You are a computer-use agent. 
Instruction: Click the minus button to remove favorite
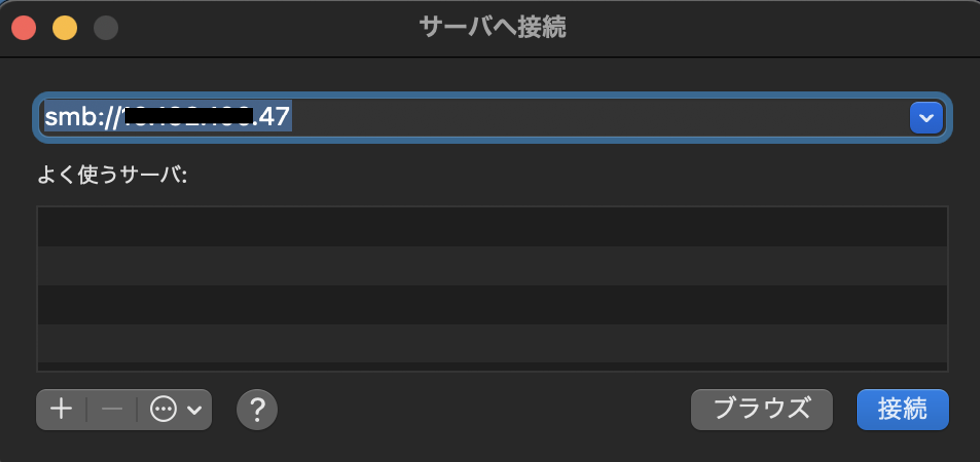(x=112, y=409)
